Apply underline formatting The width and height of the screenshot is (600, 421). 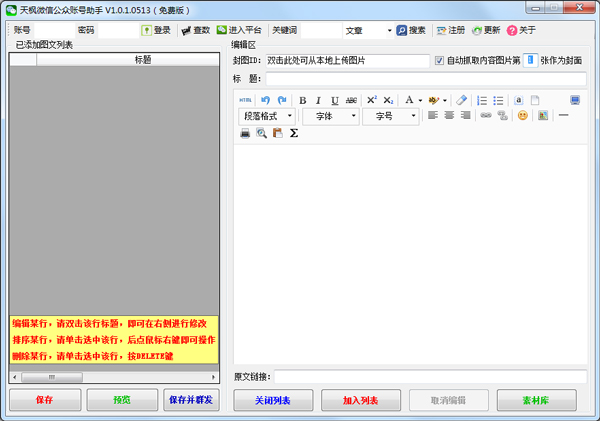click(335, 100)
